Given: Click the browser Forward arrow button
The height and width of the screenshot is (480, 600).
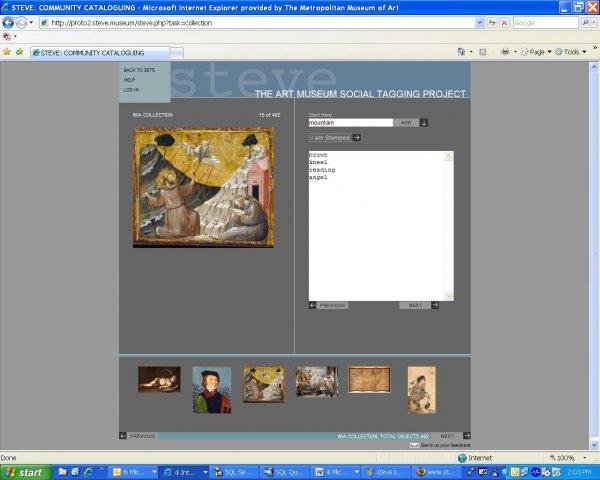Looking at the screenshot, I should coord(21,23).
